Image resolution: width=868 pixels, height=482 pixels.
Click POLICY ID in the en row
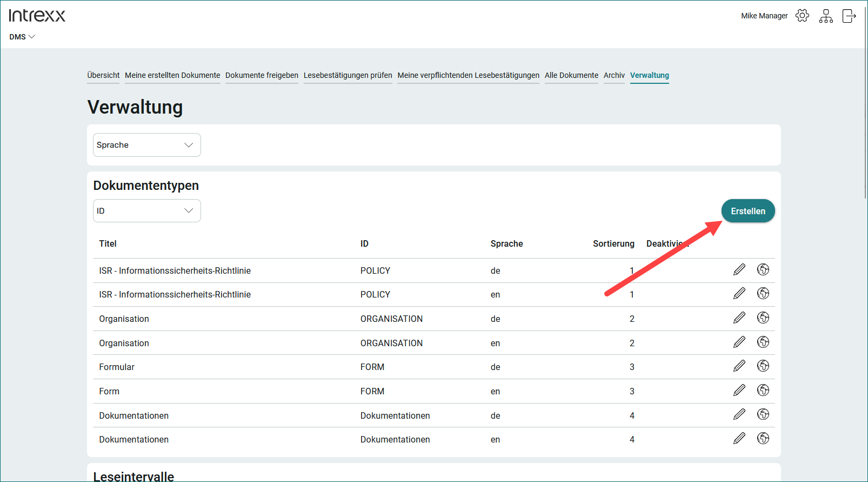[375, 294]
